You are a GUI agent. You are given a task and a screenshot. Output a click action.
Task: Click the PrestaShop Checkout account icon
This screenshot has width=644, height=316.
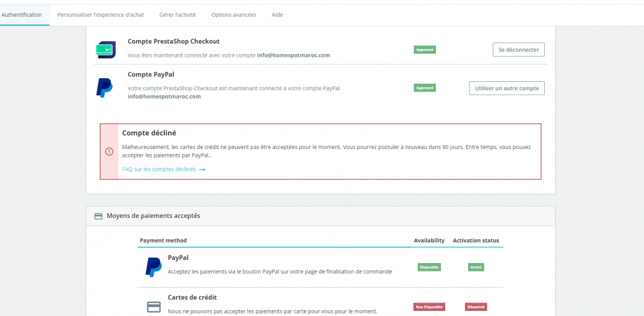(106, 50)
